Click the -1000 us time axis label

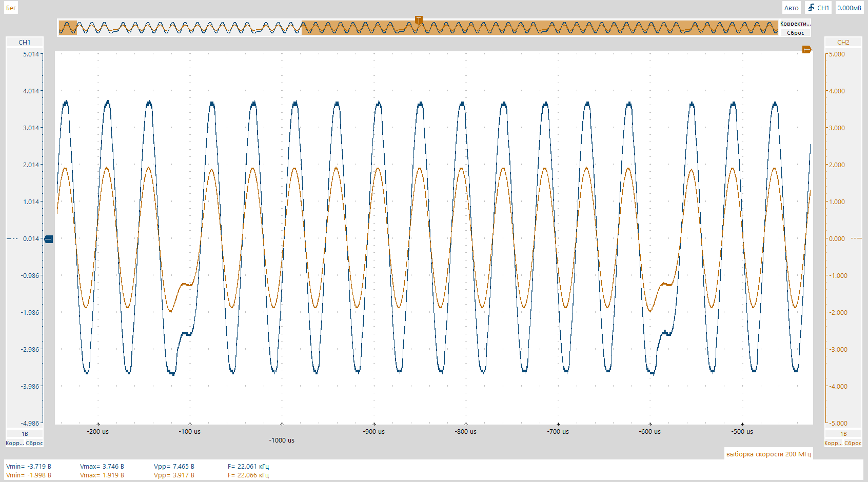(x=282, y=440)
